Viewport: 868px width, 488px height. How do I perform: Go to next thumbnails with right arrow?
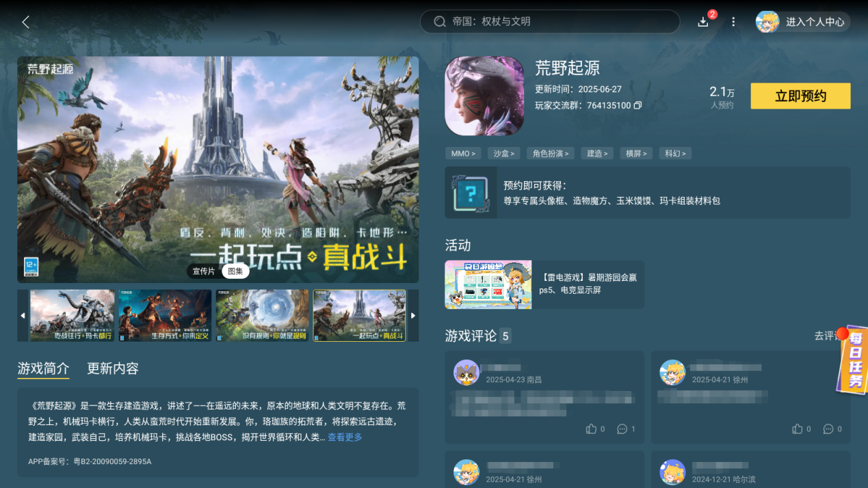pyautogui.click(x=413, y=316)
